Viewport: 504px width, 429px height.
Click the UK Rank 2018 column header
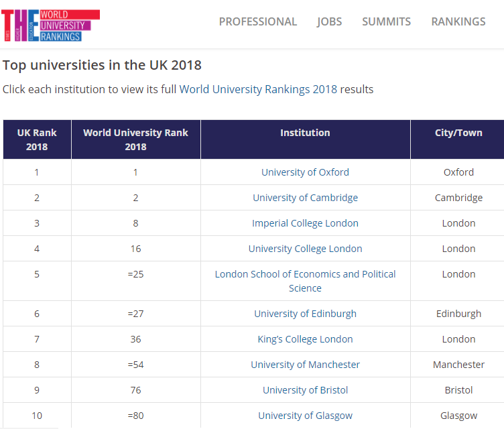[38, 139]
